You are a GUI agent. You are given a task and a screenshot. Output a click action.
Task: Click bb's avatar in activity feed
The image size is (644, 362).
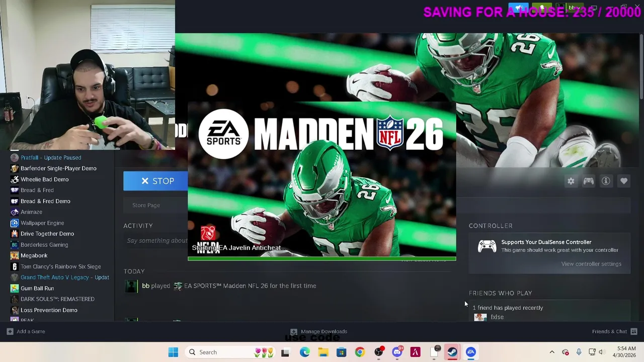click(131, 286)
